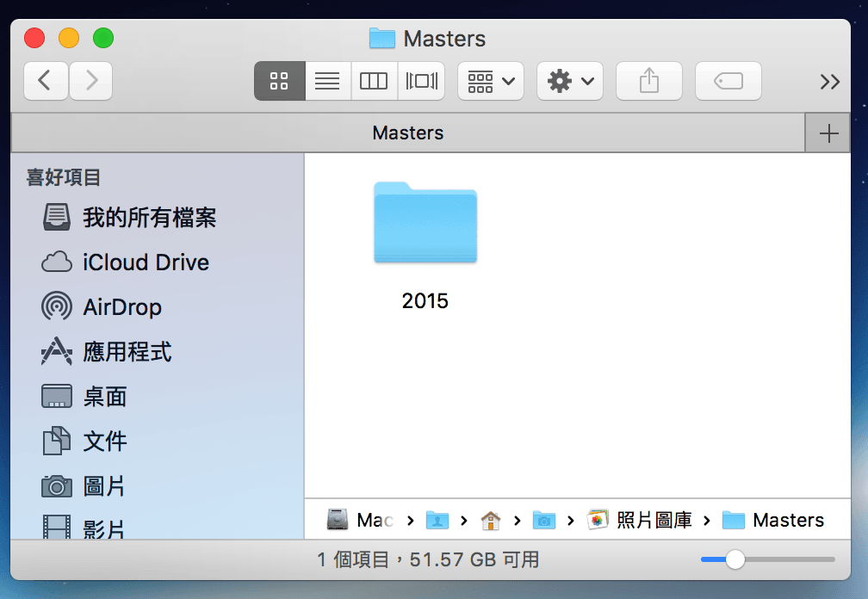Go forward to the next folder
This screenshot has height=599, width=868.
[91, 81]
